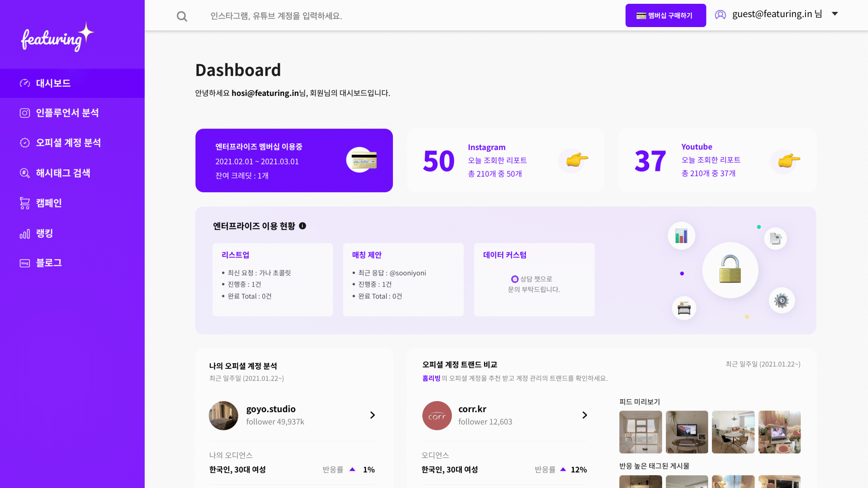Viewport: 868px width, 488px height.
Task: Click 최신 요청 : 가나 초콜릿 entry
Action: [x=259, y=273]
